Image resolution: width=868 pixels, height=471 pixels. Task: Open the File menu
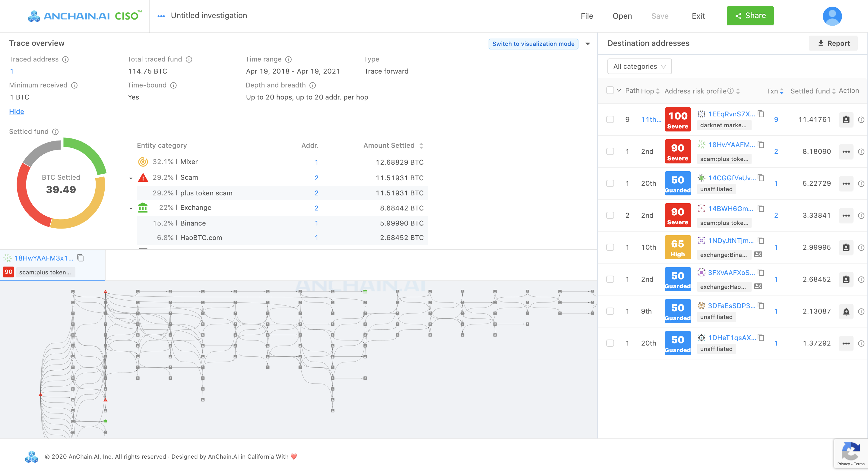pos(587,16)
